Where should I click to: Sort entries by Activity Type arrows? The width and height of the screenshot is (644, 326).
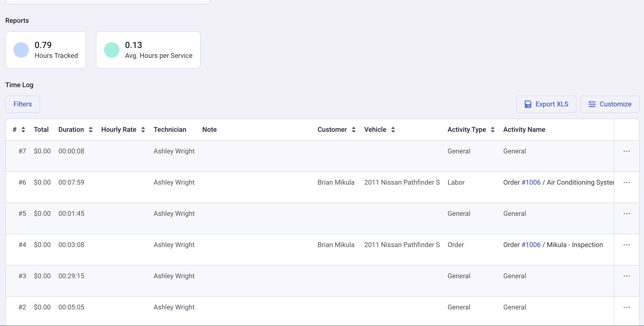492,129
